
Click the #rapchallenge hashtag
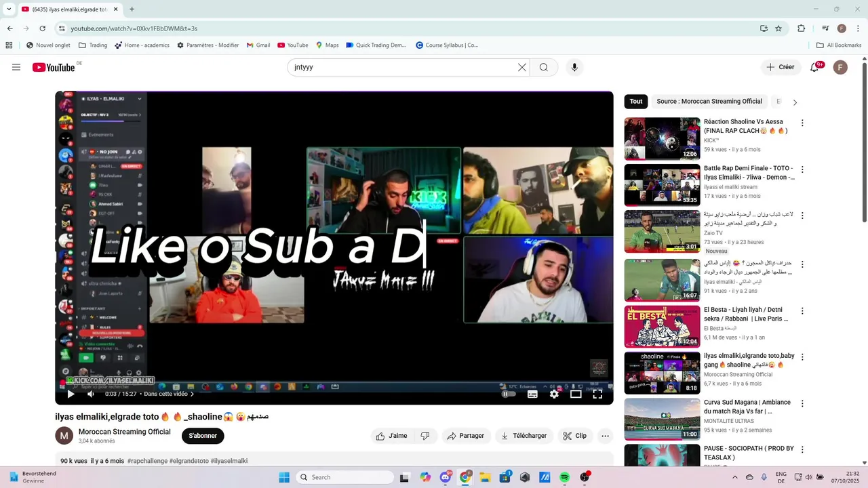click(x=147, y=461)
